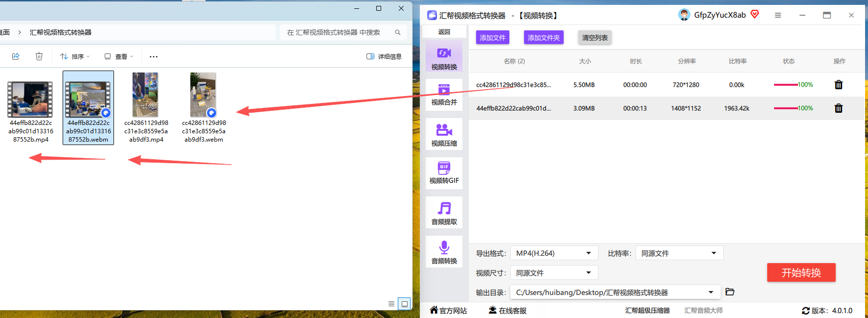The width and height of the screenshot is (868, 318).
Task: Open the 查看 view menu
Action: (x=119, y=56)
